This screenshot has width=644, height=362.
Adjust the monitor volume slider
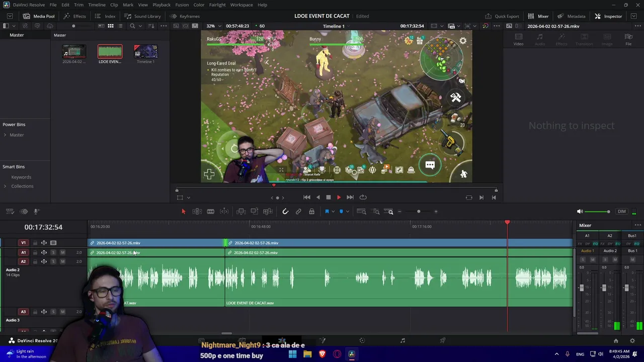coord(598,212)
